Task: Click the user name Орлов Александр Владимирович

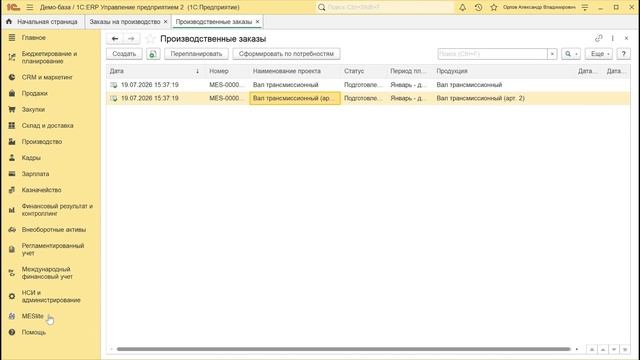Action: tap(539, 7)
